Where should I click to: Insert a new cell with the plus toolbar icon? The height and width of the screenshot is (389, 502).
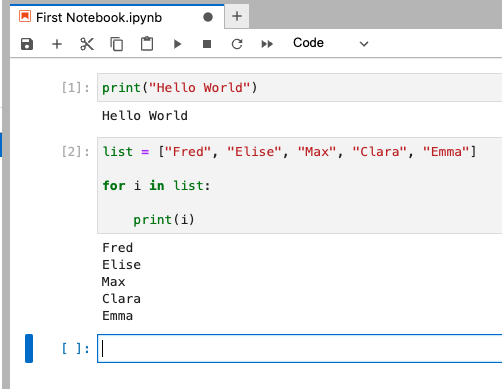(x=57, y=44)
